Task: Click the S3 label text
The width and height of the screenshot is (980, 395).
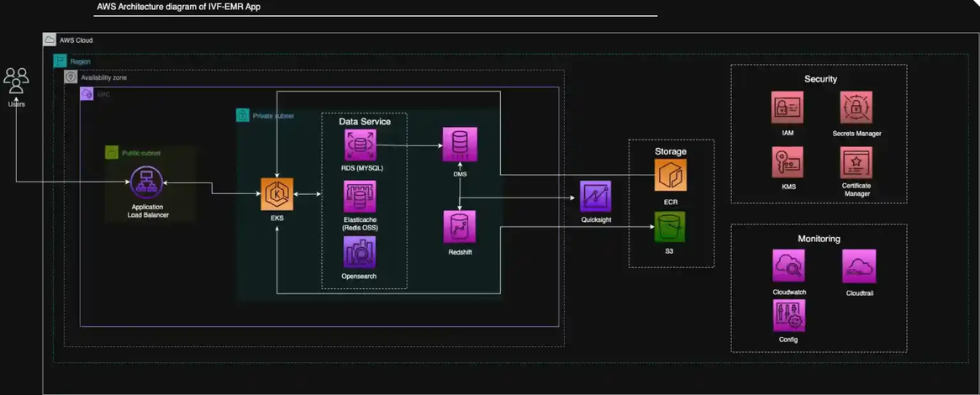Action: pos(669,250)
